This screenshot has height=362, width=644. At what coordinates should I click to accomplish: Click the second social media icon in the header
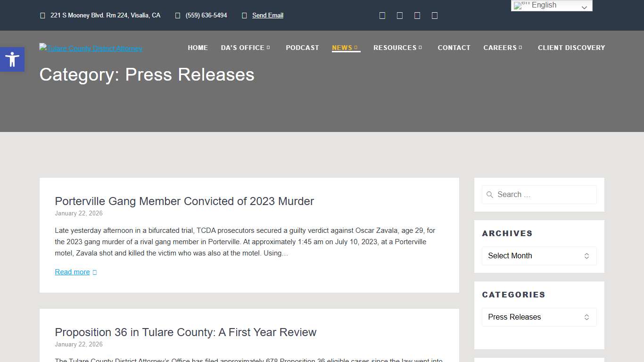[x=399, y=15]
